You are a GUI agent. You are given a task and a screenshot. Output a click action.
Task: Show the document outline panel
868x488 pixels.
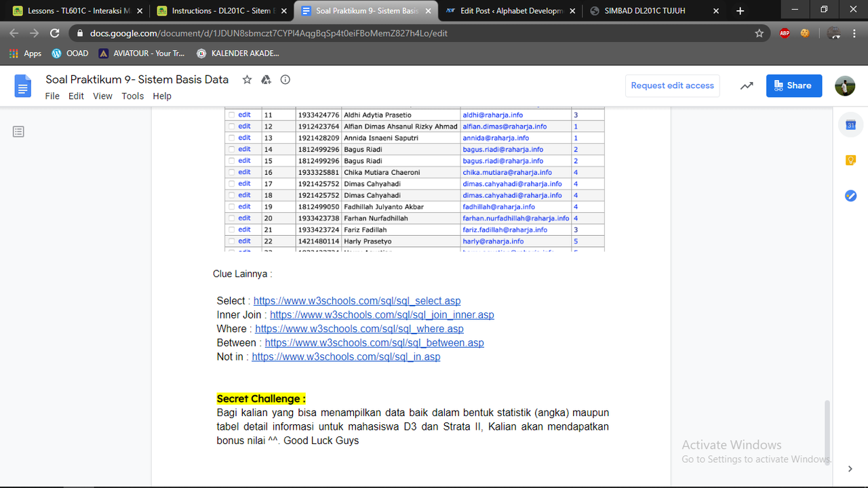click(x=18, y=131)
